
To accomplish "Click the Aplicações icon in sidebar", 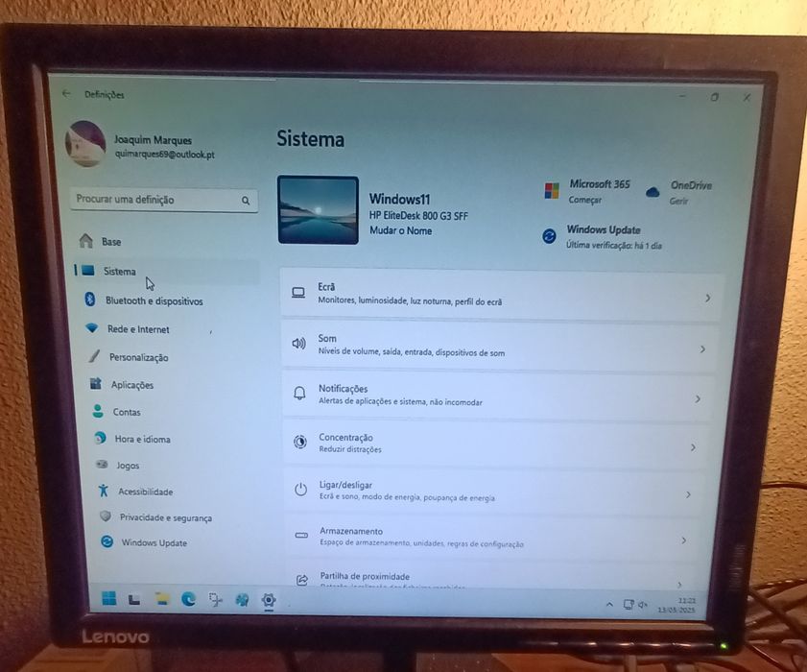I will coord(96,383).
